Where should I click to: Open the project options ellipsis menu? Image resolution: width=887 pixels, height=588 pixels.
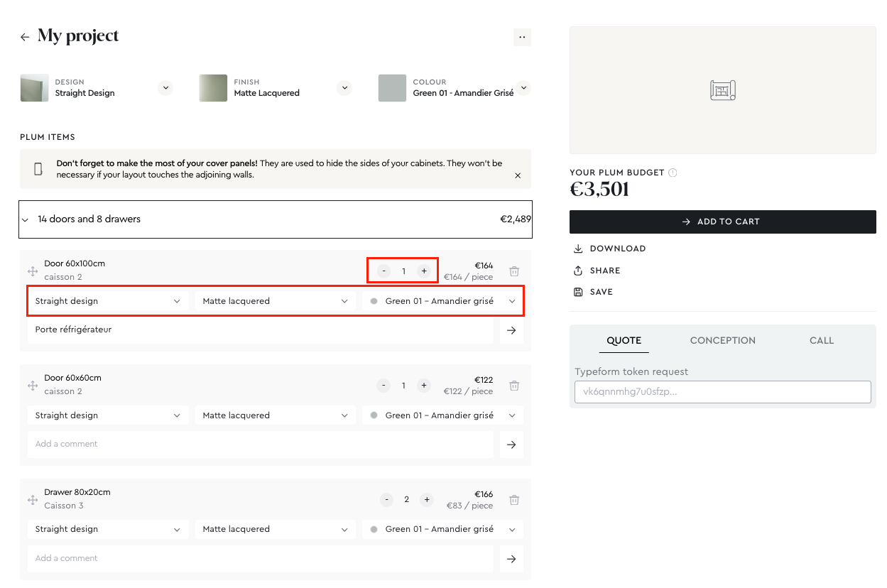click(x=522, y=38)
